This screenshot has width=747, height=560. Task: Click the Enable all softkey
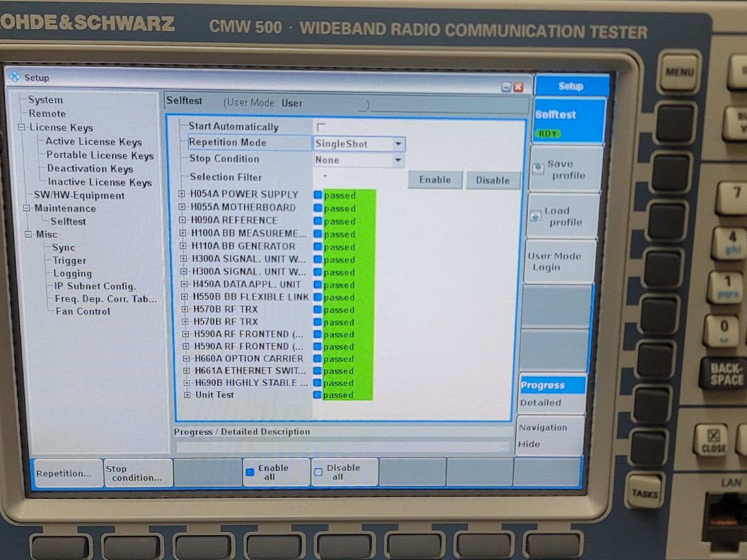tap(276, 473)
